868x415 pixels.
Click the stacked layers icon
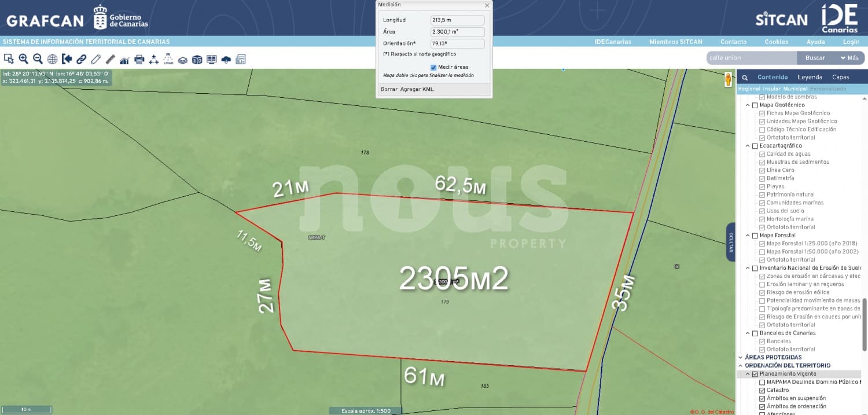coord(182,59)
